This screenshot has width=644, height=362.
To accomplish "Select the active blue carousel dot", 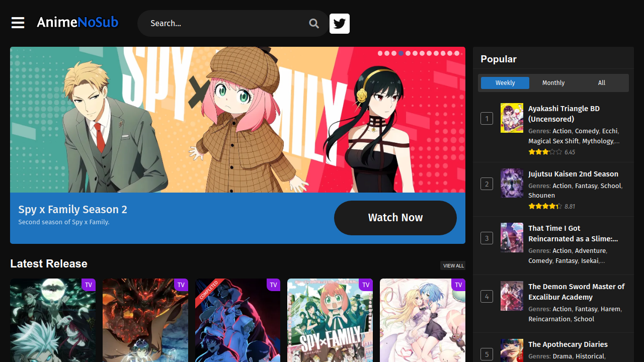I will point(401,53).
